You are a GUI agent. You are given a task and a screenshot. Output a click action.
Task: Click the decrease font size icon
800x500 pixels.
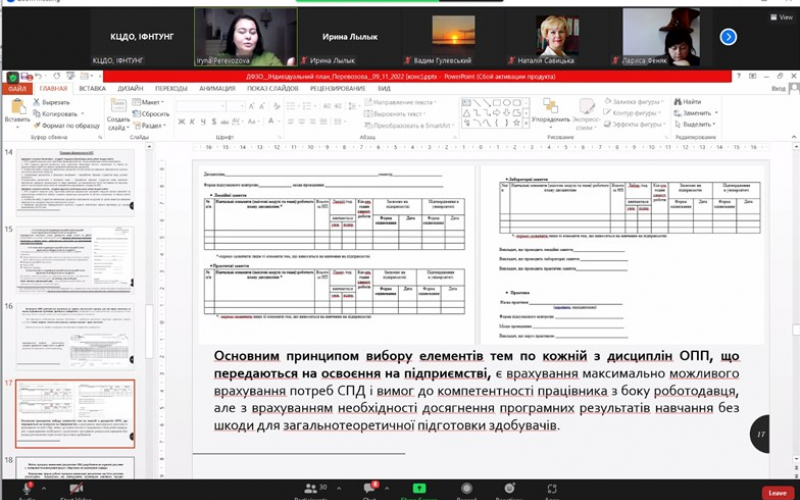(262, 106)
